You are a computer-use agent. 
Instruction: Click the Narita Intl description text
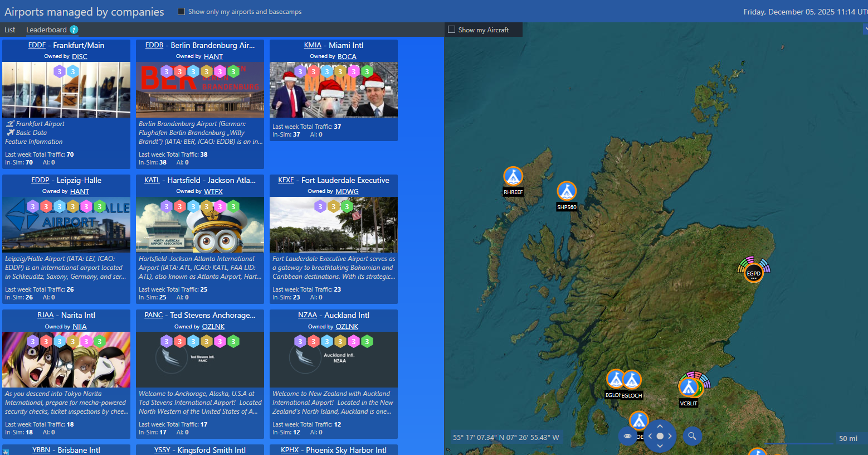tap(66, 403)
